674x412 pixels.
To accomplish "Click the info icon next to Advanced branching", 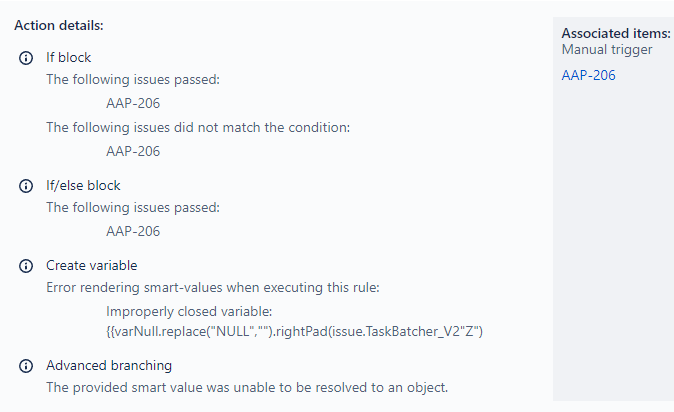I will click(x=26, y=366).
